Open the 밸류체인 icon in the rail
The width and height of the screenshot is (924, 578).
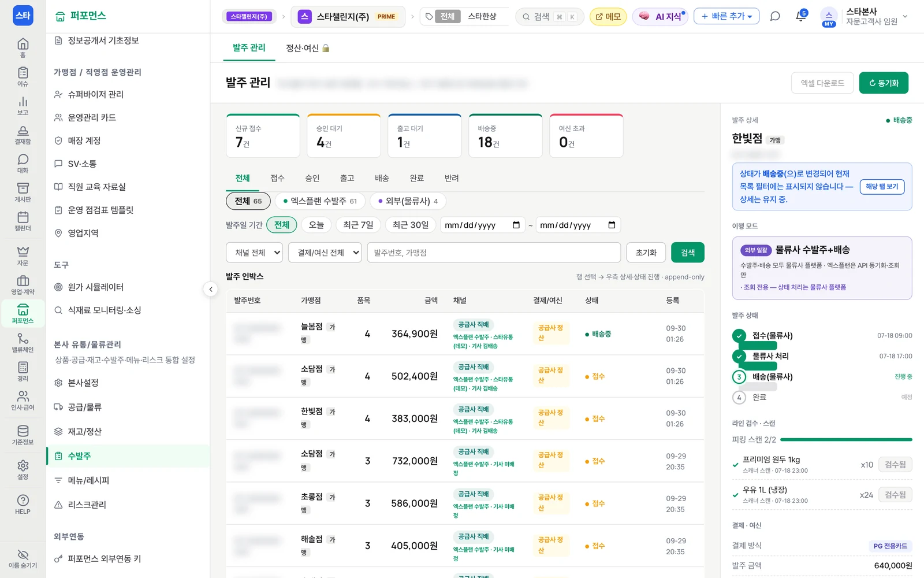coord(23,342)
